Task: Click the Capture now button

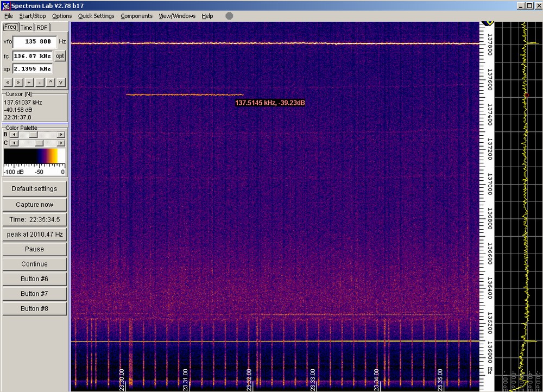Action: (x=35, y=205)
